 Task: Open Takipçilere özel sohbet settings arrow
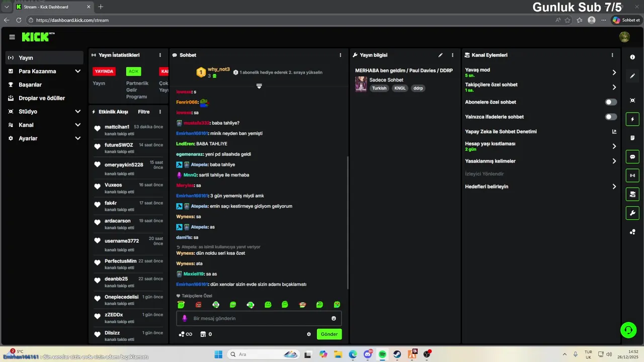click(614, 87)
